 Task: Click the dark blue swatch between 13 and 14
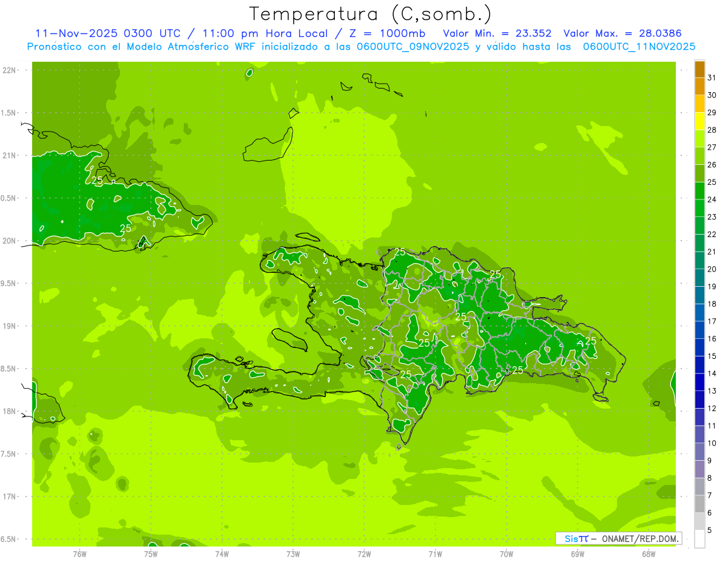(699, 383)
